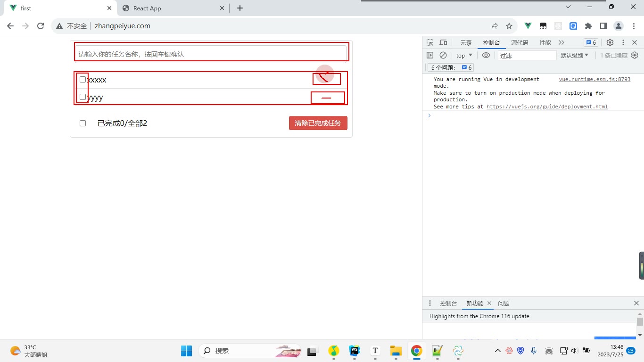The width and height of the screenshot is (644, 362).
Task: Click the 清除已完成任务 button
Action: coord(318,123)
